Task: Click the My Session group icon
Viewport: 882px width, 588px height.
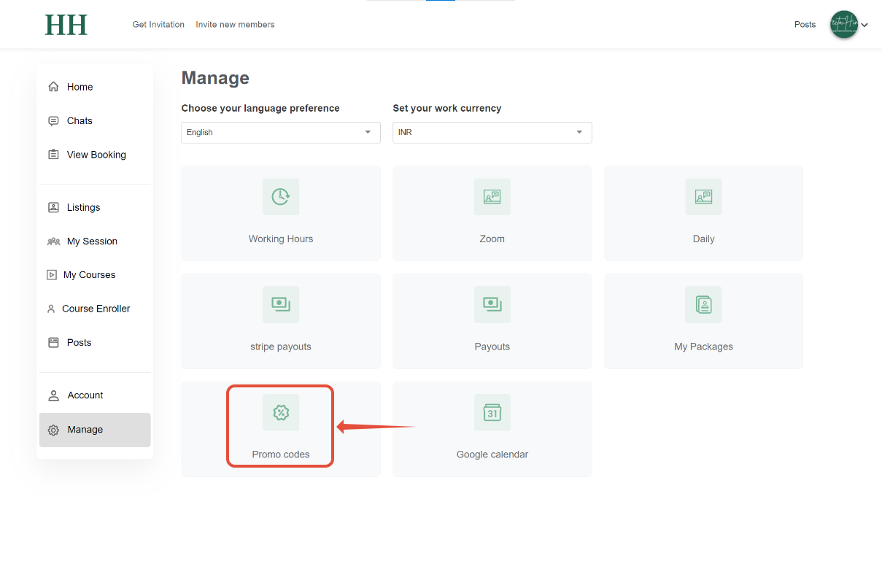Action: (x=53, y=241)
